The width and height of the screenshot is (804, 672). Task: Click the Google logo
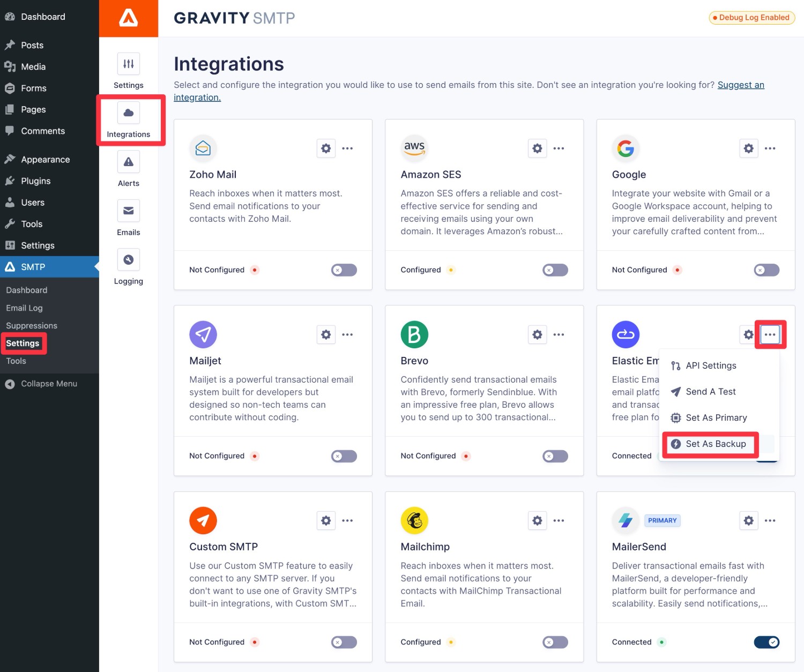tap(626, 148)
